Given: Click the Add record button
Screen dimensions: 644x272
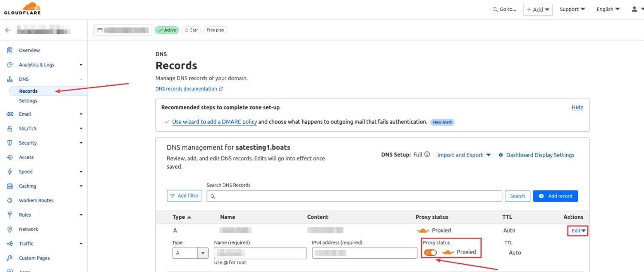Looking at the screenshot, I should coord(555,196).
